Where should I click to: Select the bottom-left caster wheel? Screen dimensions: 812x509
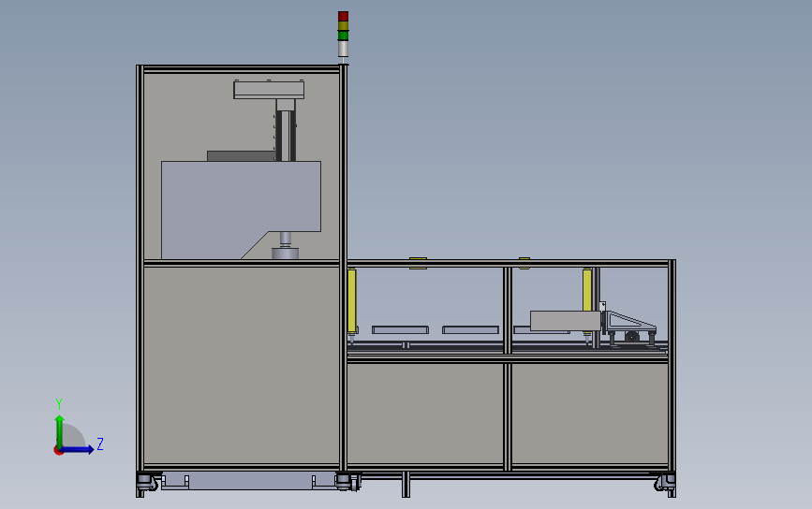pyautogui.click(x=146, y=482)
